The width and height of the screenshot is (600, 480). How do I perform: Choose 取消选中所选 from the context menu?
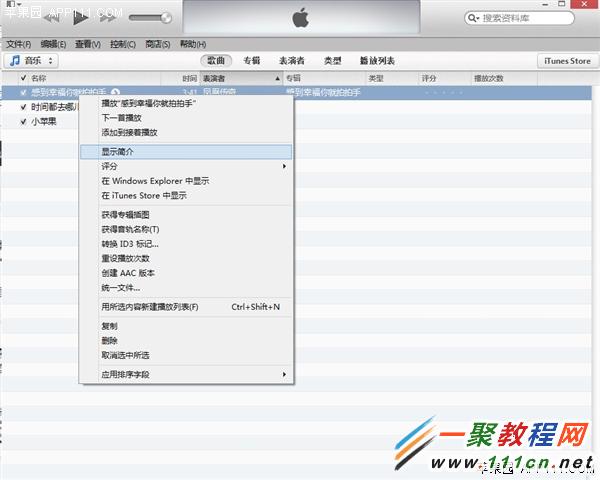coord(186,355)
